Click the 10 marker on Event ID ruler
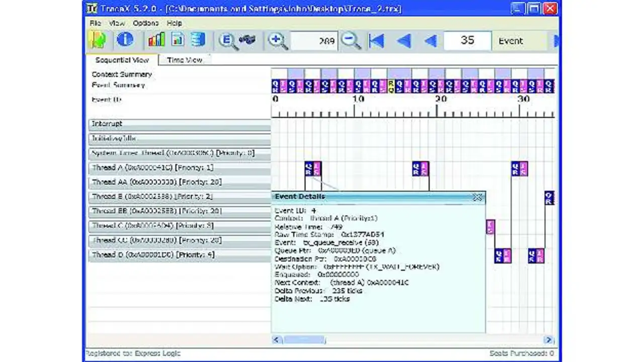Image resolution: width=644 pixels, height=362 pixels. [x=358, y=99]
